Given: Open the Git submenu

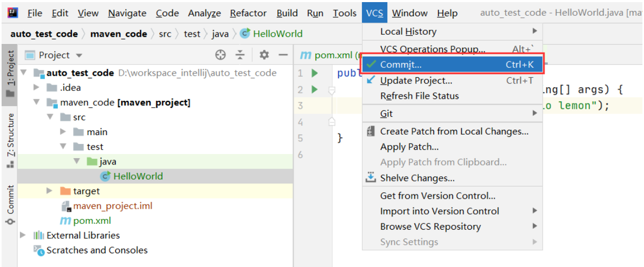Looking at the screenshot, I should (386, 114).
